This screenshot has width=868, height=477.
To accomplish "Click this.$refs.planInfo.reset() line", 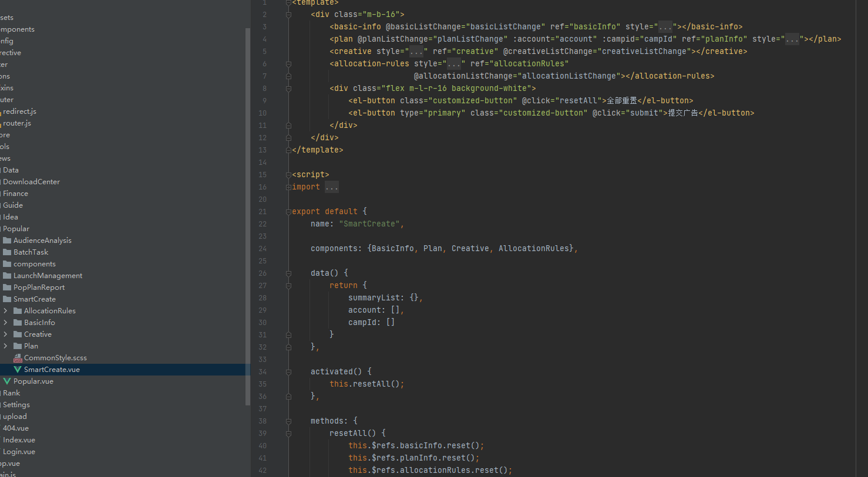I will coord(413,458).
